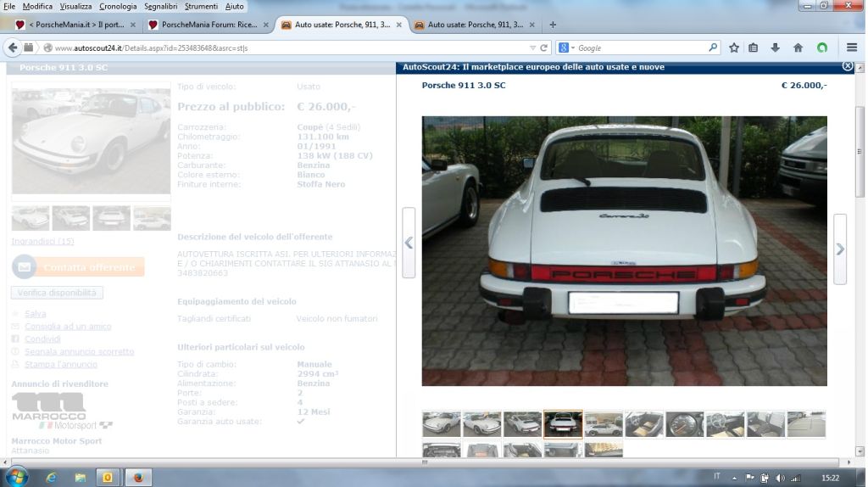
Task: Open the search engine selector dropdown
Action: pos(567,48)
